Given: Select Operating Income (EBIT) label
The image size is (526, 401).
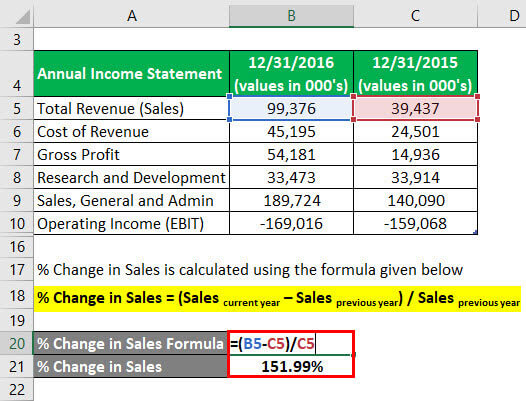Looking at the screenshot, I should [x=132, y=223].
